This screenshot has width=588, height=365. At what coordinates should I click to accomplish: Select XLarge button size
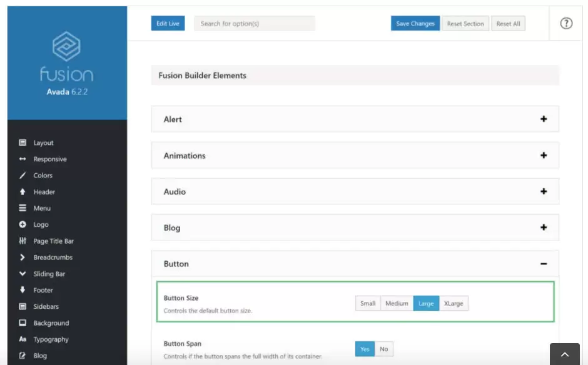[454, 303]
